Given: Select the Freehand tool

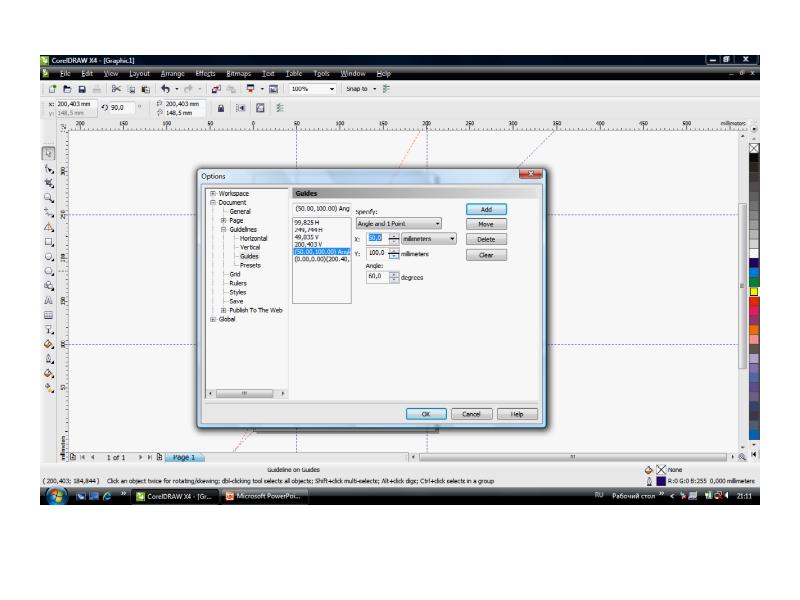Looking at the screenshot, I should pyautogui.click(x=48, y=212).
